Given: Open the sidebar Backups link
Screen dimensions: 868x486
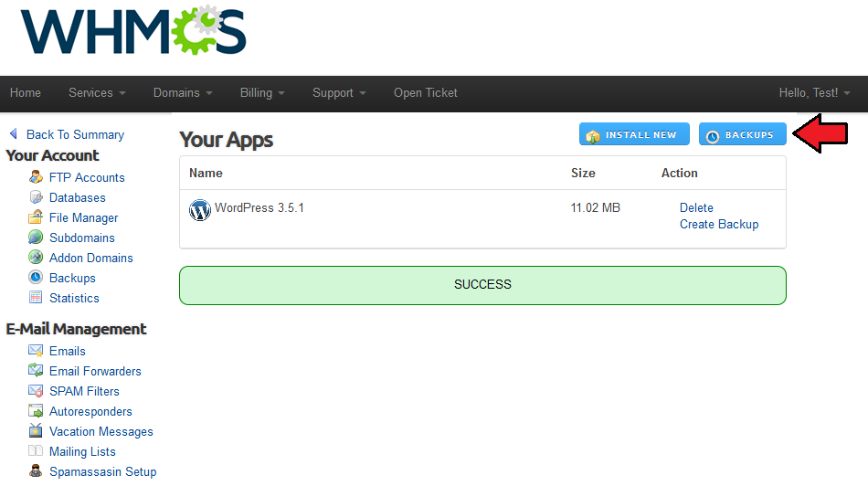Looking at the screenshot, I should [x=72, y=278].
